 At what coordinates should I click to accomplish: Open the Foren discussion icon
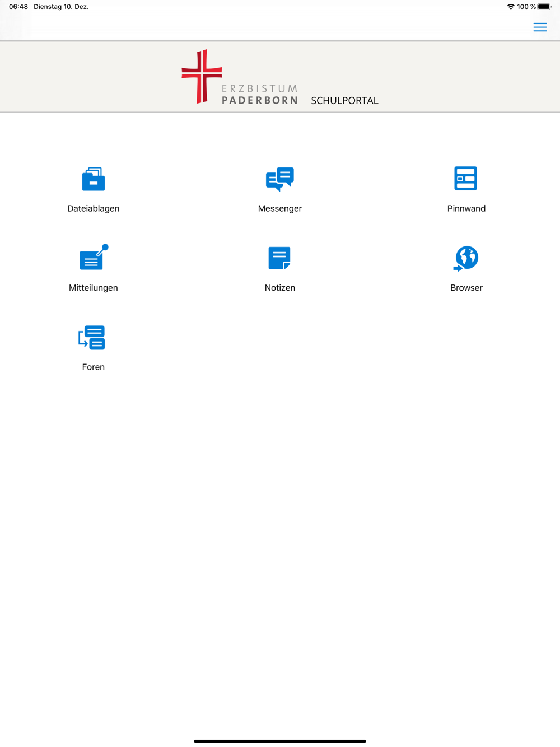[92, 338]
